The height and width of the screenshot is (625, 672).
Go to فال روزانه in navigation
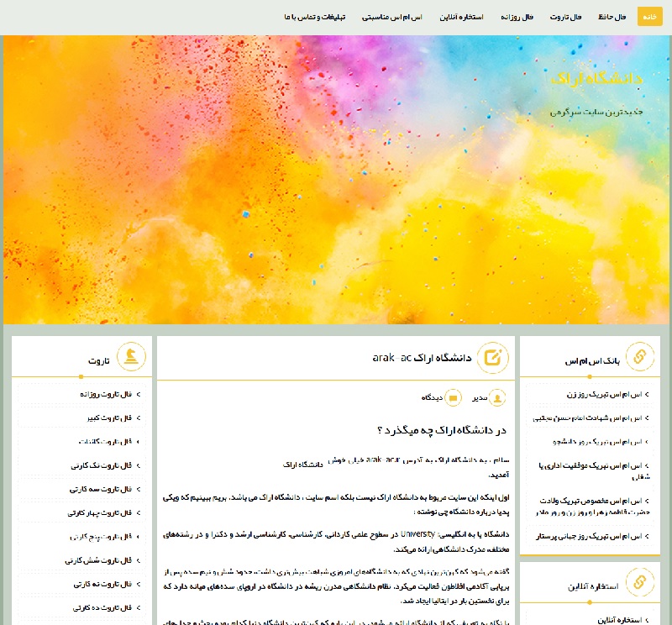(x=517, y=17)
